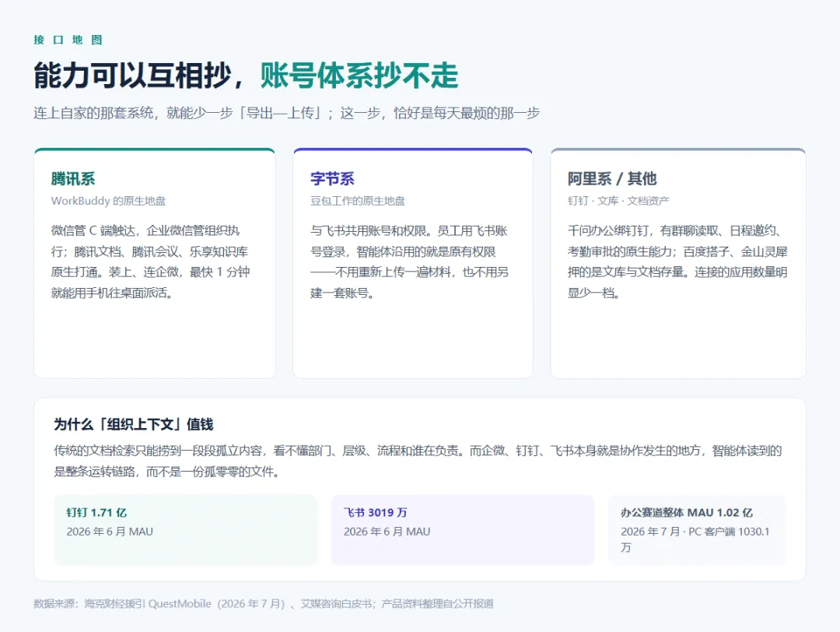Click 钉钉 · 文库 · 文档资产 subtitle
Screen dimensions: 840x632
(618, 201)
